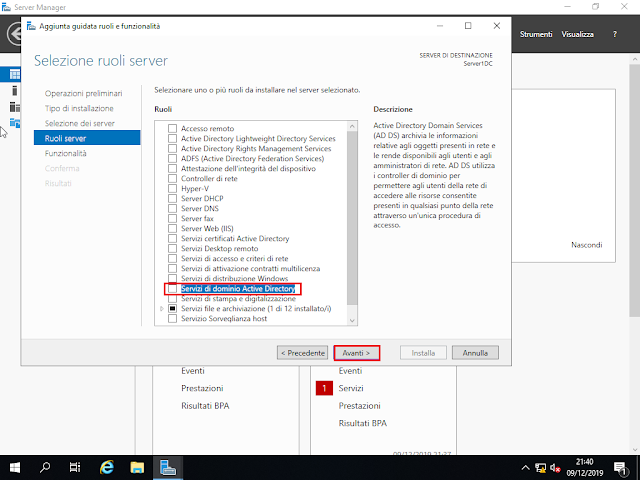Click the Avanti button
This screenshot has height=480, width=640.
tap(356, 353)
